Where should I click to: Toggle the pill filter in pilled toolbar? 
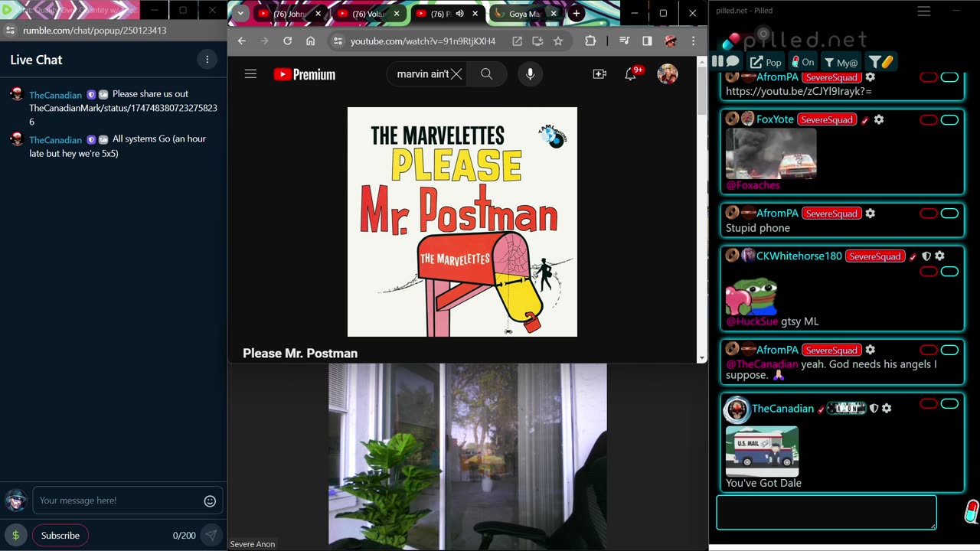(x=881, y=62)
